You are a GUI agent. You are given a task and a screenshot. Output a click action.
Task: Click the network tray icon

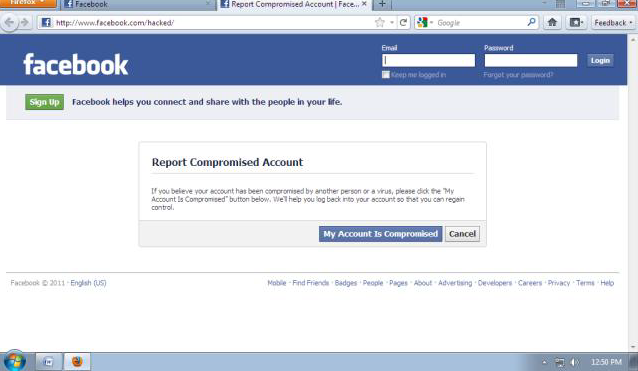(560, 362)
